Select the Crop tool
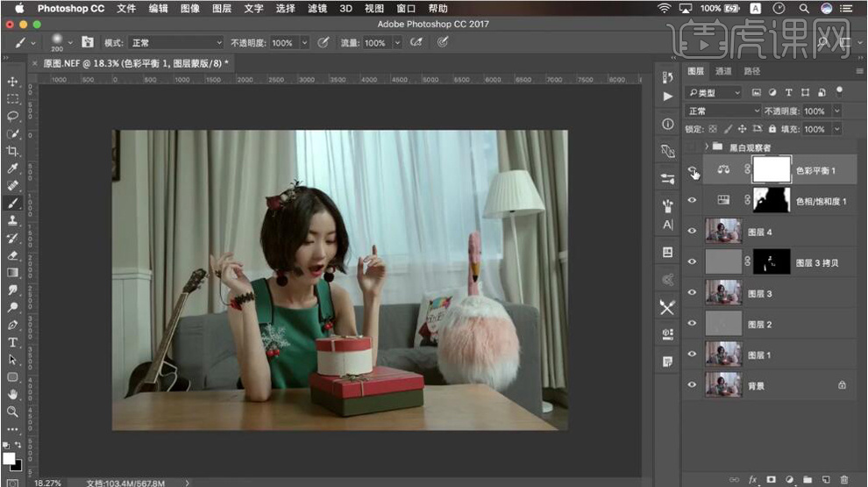868x487 pixels. (12, 151)
